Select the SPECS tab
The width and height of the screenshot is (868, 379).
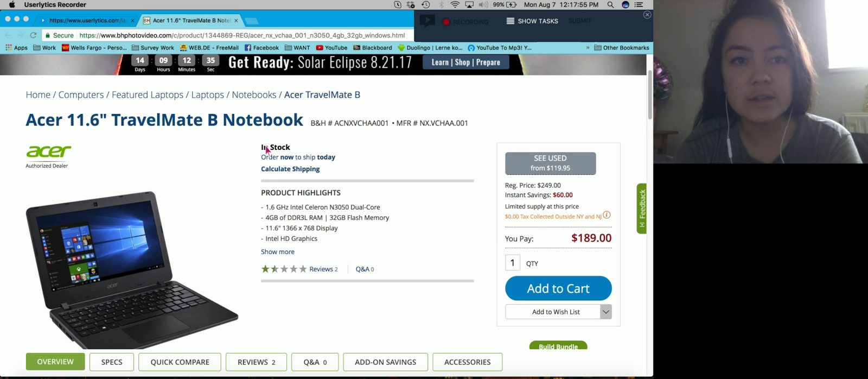coord(112,362)
